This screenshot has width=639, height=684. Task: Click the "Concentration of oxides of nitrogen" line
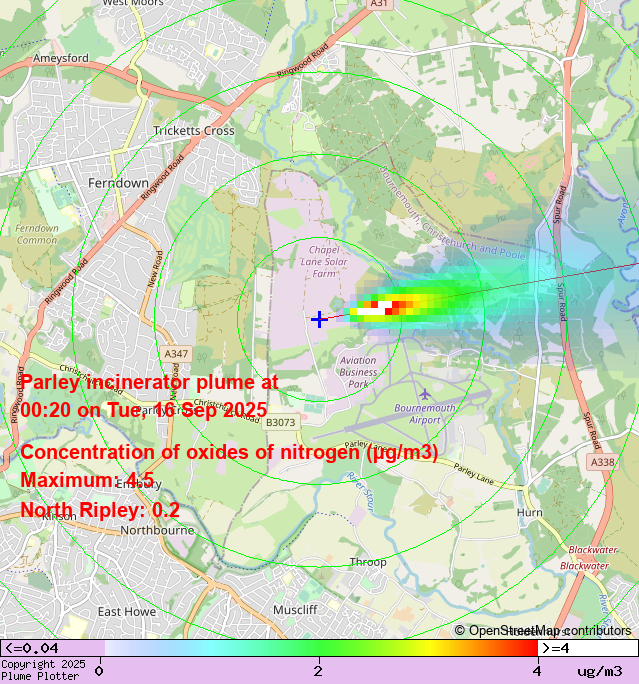click(x=229, y=452)
